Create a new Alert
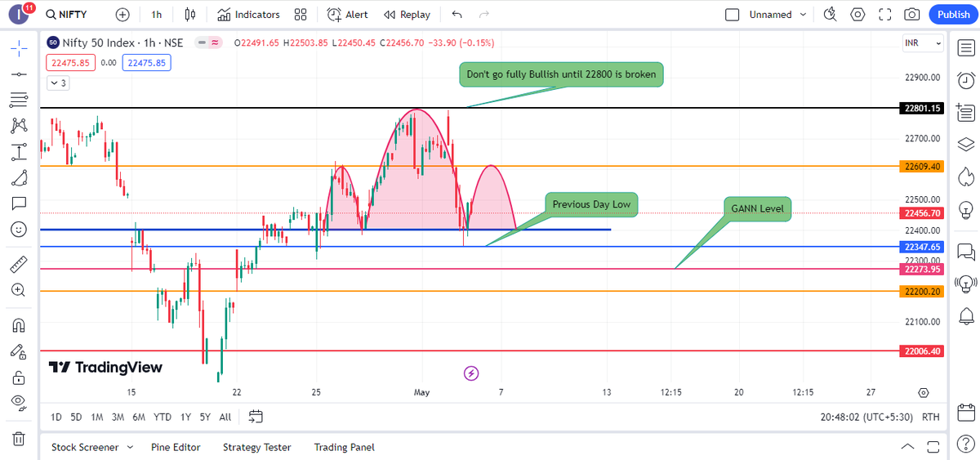This screenshot has height=460, width=980. click(348, 14)
